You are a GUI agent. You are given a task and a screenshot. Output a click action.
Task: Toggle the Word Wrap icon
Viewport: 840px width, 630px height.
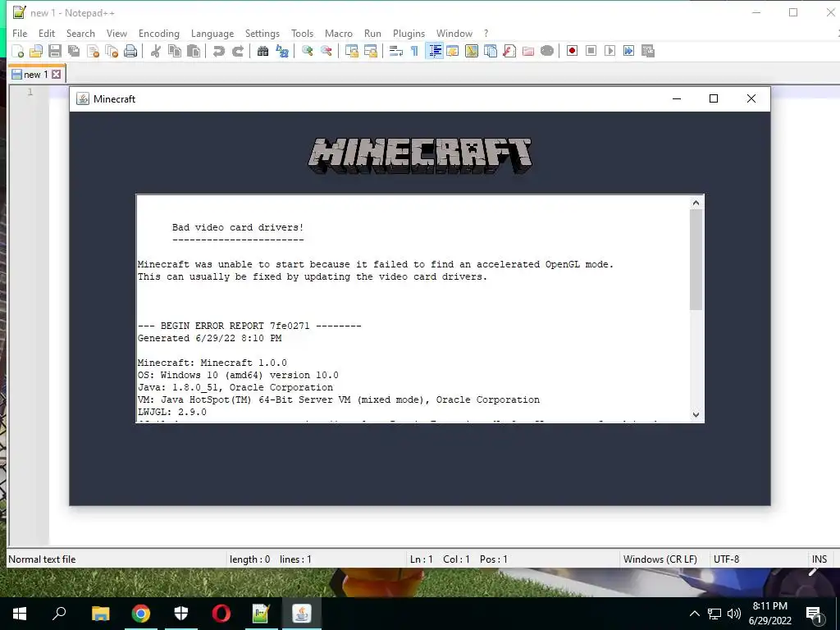click(396, 51)
